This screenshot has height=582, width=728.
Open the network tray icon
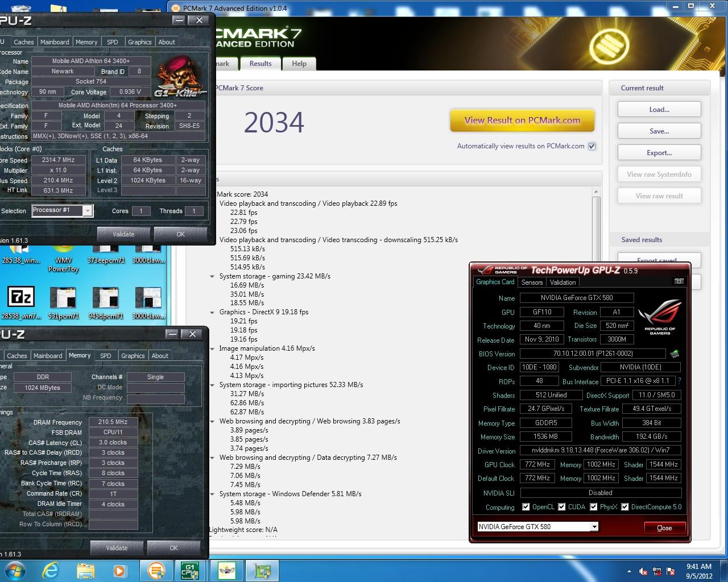657,571
